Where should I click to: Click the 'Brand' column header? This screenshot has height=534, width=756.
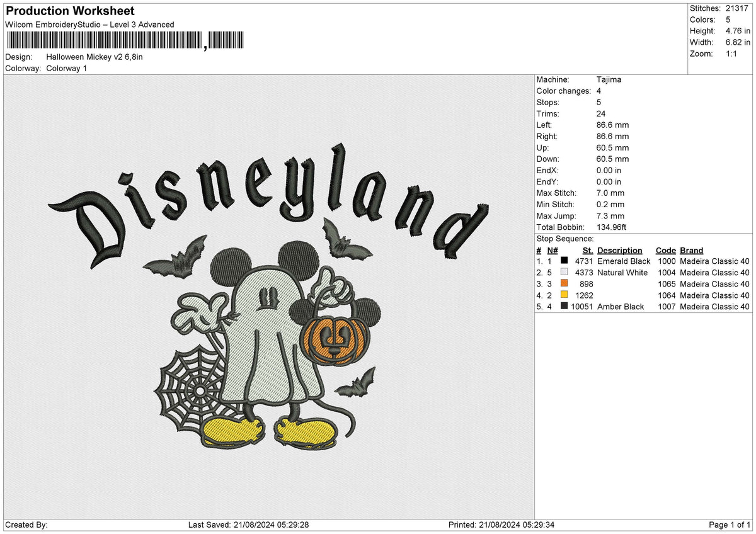(x=691, y=250)
